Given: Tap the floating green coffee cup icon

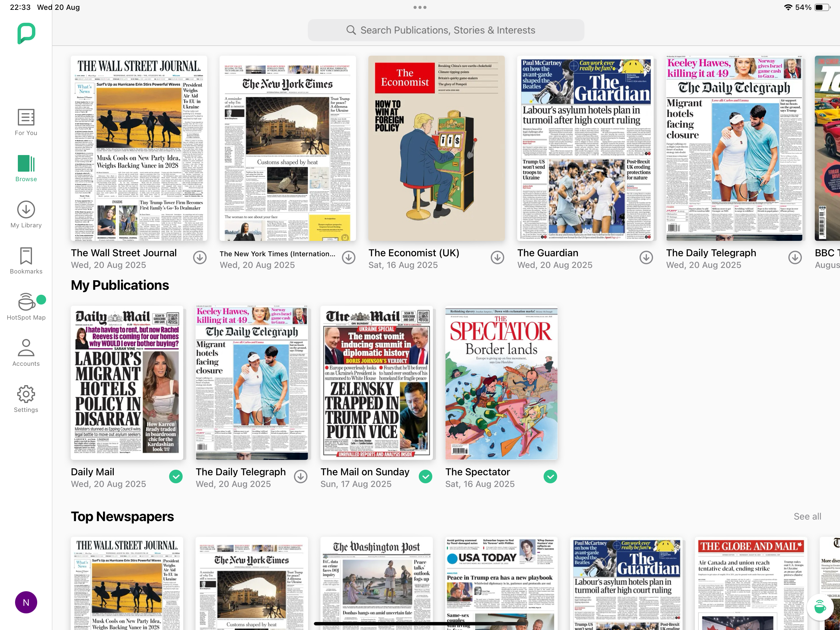Looking at the screenshot, I should point(820,607).
